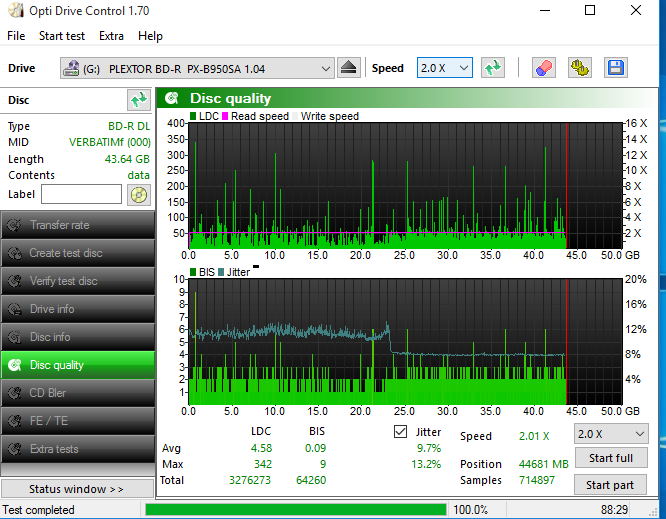The image size is (666, 519).
Task: Click the Write speed legend swatch
Action: click(x=295, y=116)
